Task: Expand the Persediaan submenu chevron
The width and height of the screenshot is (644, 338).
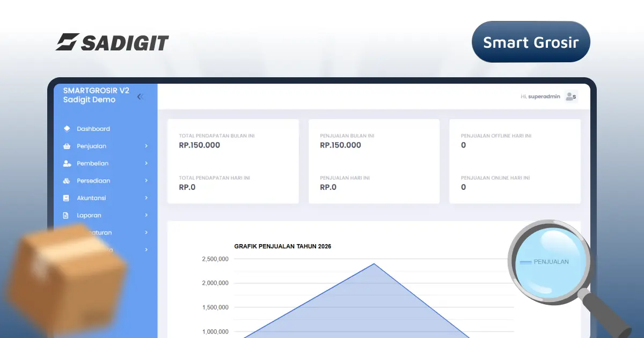Action: pos(146,181)
